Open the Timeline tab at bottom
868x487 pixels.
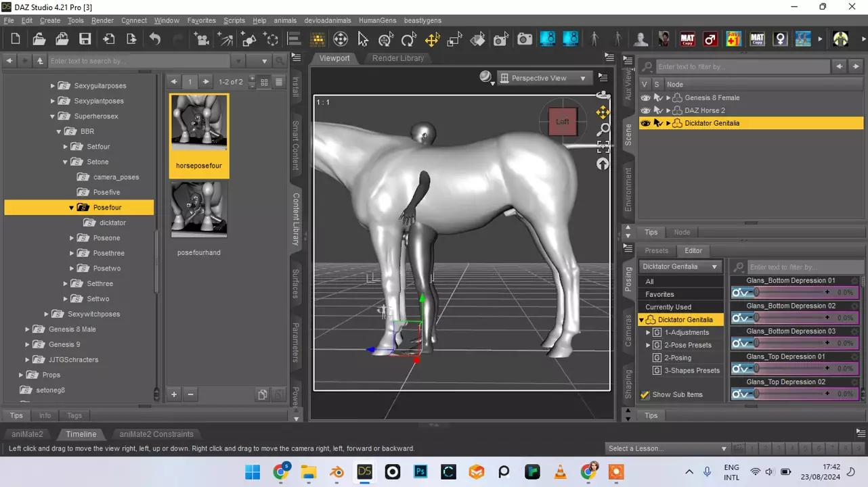click(x=81, y=434)
